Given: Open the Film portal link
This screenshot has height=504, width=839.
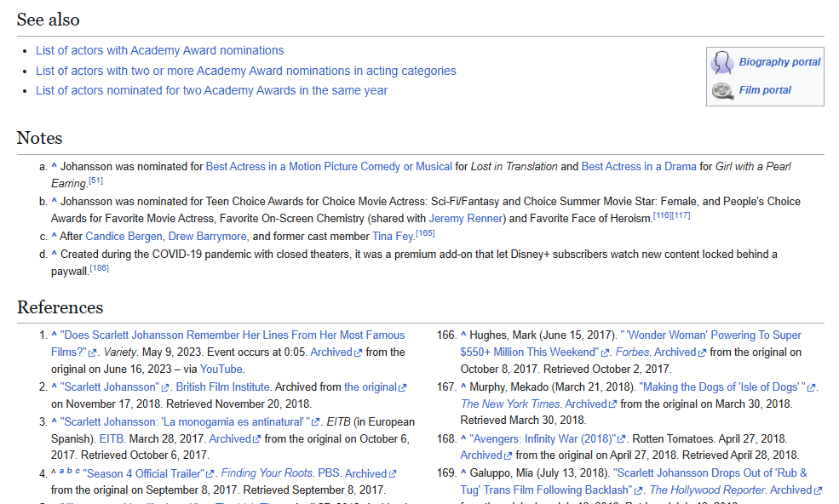Looking at the screenshot, I should pos(765,90).
